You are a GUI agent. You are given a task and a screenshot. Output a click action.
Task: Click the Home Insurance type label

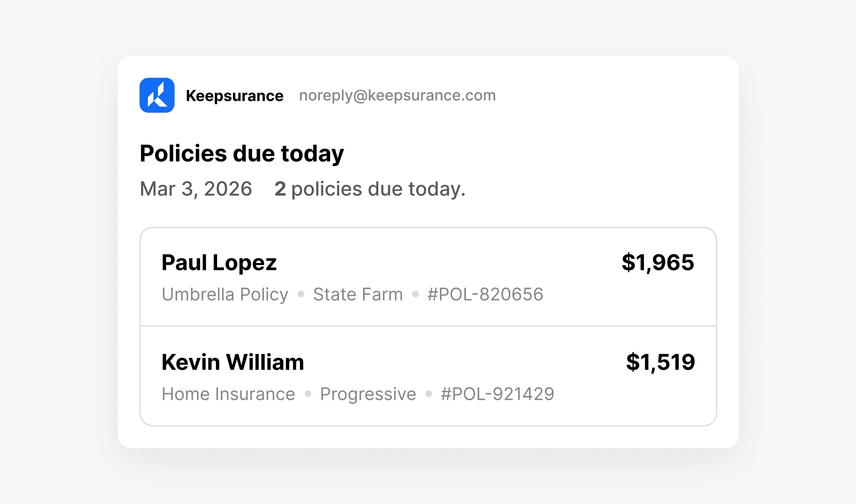click(x=228, y=394)
